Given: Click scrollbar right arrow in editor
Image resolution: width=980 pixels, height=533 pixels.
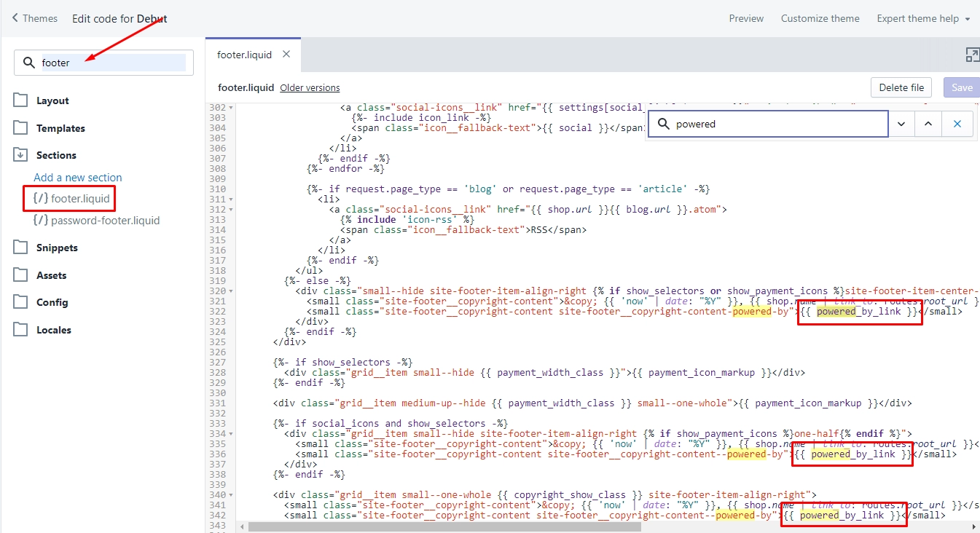Looking at the screenshot, I should click(974, 526).
